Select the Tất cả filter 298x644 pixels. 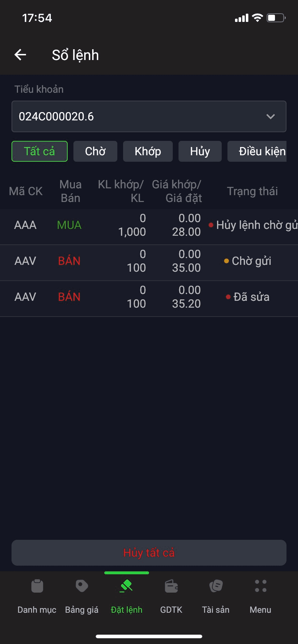[x=40, y=151]
